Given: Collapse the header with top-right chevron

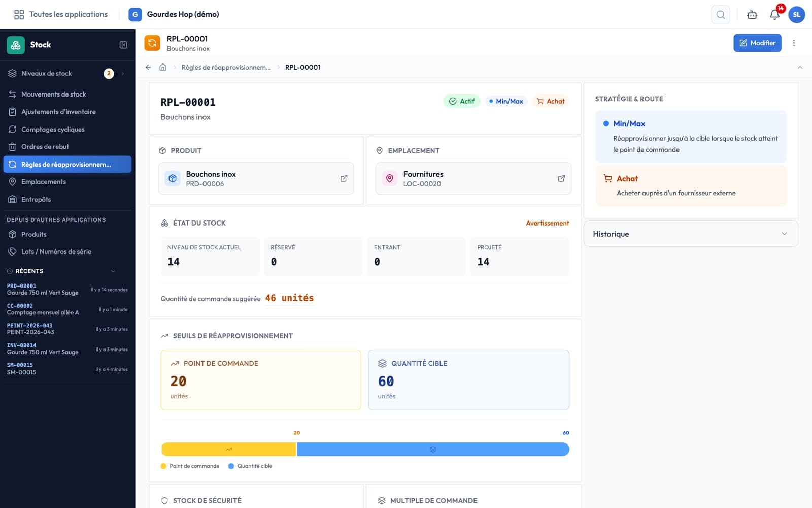Looking at the screenshot, I should [800, 67].
